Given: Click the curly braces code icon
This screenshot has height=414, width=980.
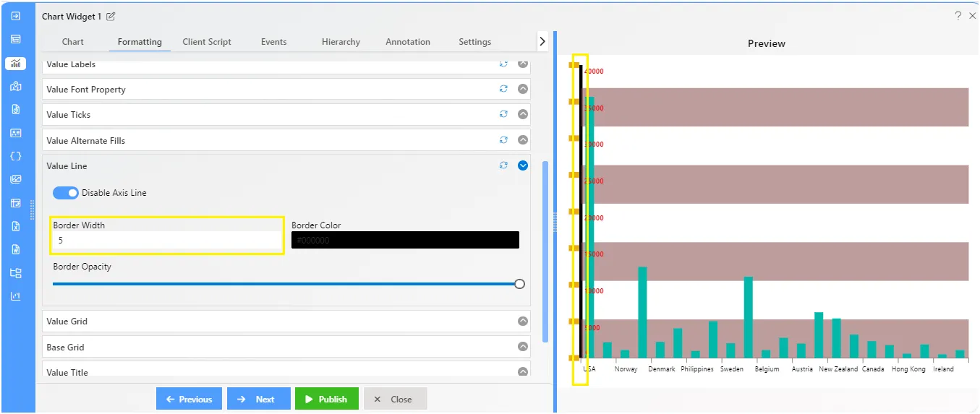Looking at the screenshot, I should pyautogui.click(x=16, y=156).
